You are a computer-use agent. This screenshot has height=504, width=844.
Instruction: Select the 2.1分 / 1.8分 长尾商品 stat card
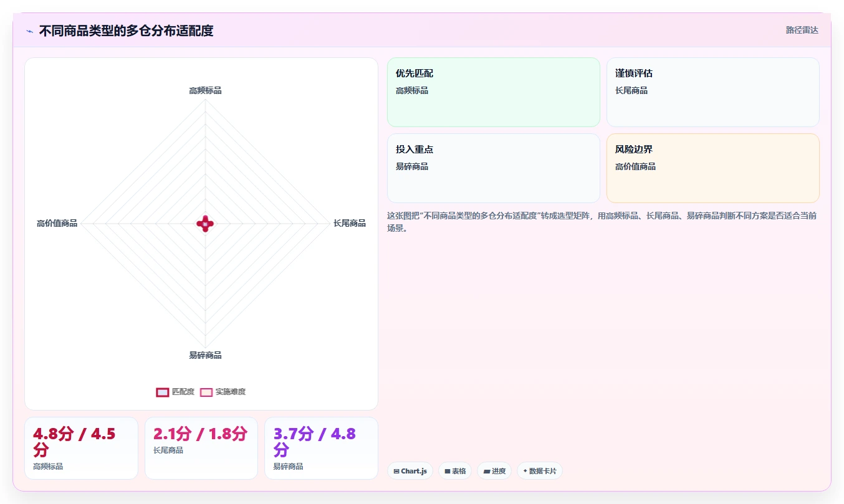pos(201,448)
